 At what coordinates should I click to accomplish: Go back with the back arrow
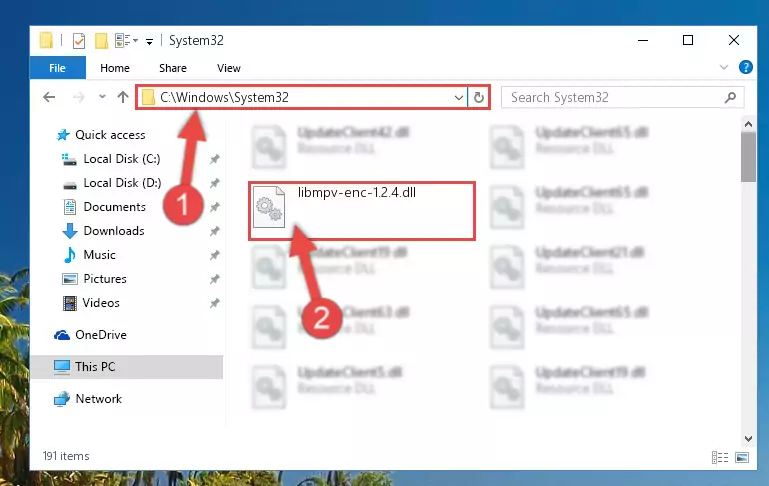click(49, 97)
